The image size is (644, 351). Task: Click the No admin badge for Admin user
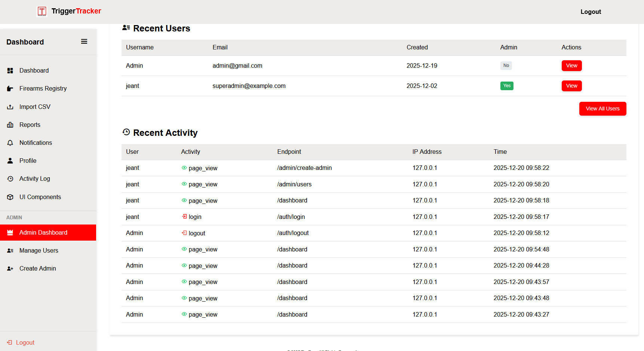pos(506,65)
